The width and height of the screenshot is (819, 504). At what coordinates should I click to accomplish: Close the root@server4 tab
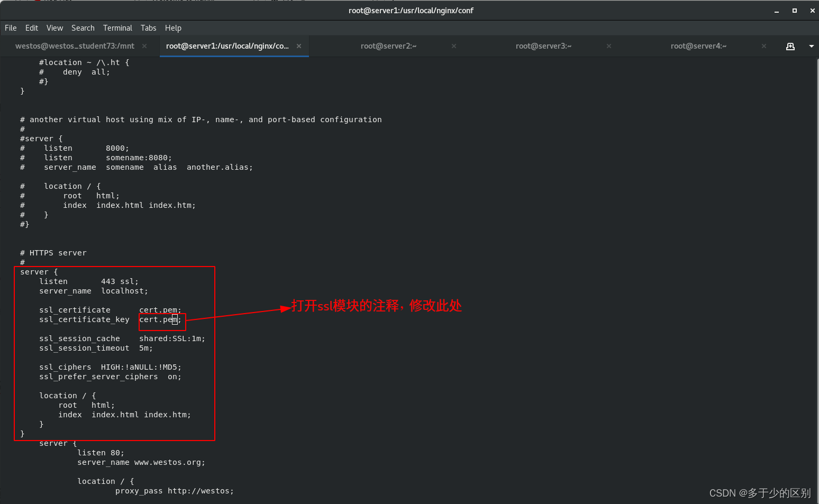(x=764, y=46)
